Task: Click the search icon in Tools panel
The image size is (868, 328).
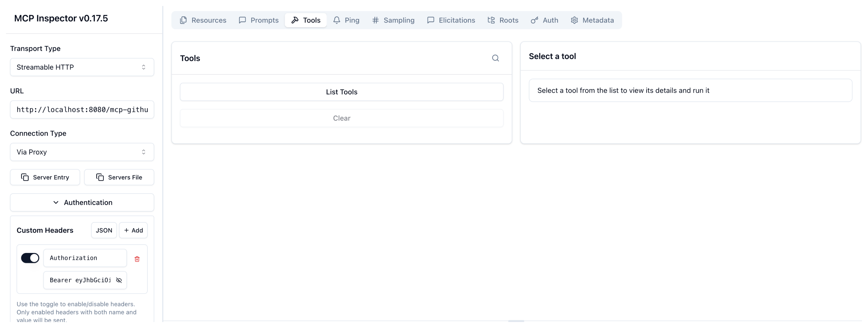Action: (x=495, y=58)
